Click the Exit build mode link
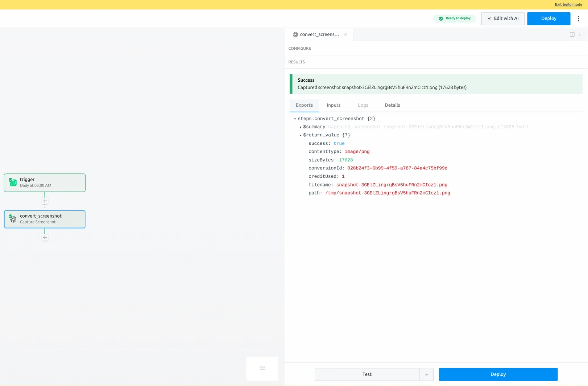 568,4
